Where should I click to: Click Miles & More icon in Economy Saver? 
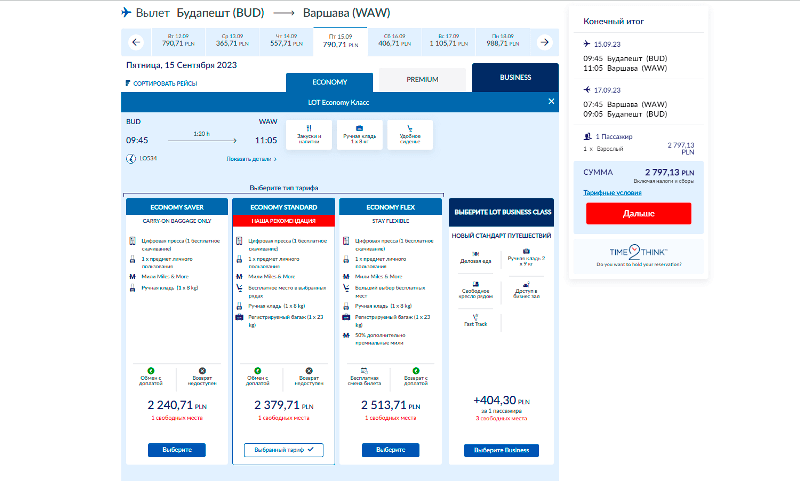pyautogui.click(x=133, y=276)
